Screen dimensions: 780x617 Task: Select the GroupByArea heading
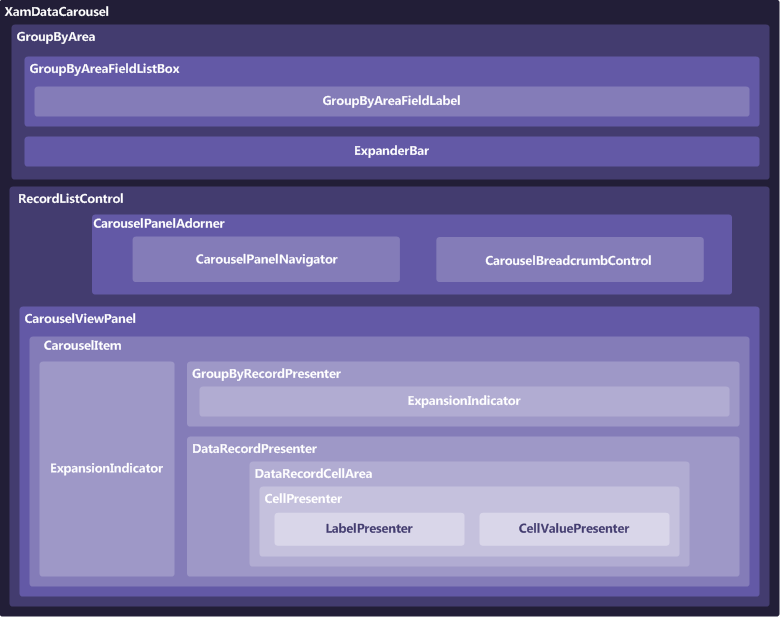(x=55, y=37)
